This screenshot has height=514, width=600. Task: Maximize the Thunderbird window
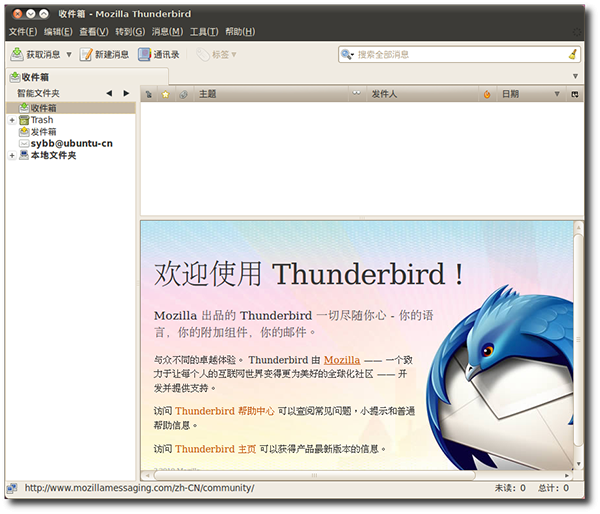(x=44, y=14)
